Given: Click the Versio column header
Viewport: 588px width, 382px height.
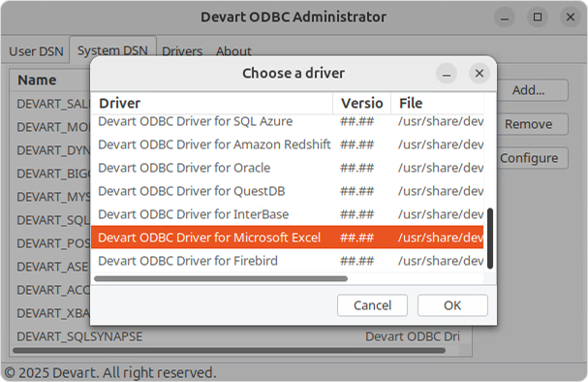Looking at the screenshot, I should (x=362, y=103).
